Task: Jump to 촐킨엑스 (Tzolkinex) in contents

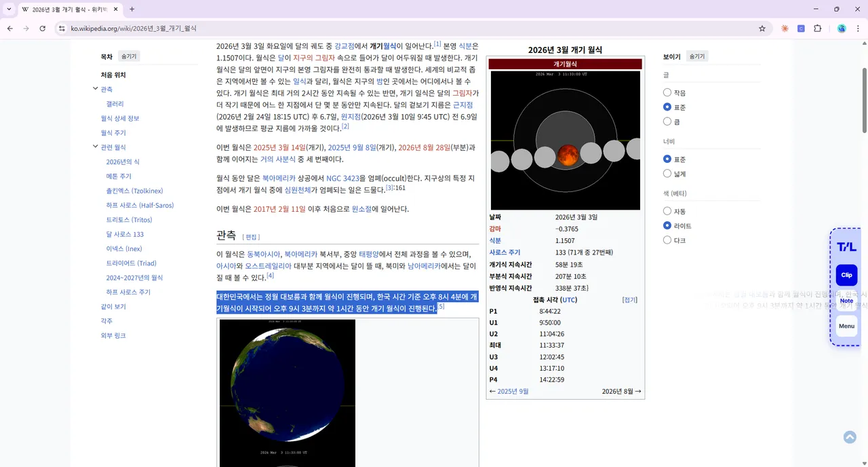Action: click(134, 191)
